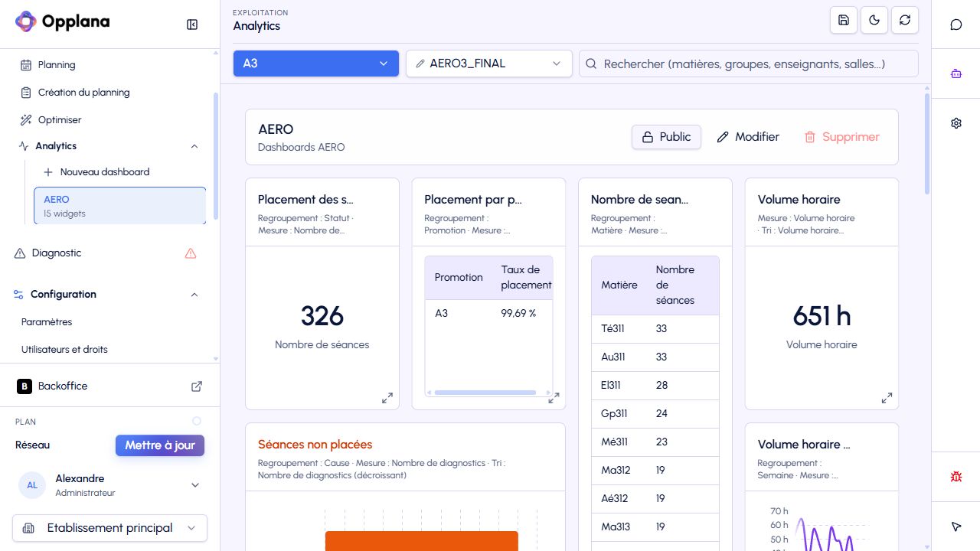Click the refresh icon button
This screenshot has width=980, height=551.
tap(905, 21)
